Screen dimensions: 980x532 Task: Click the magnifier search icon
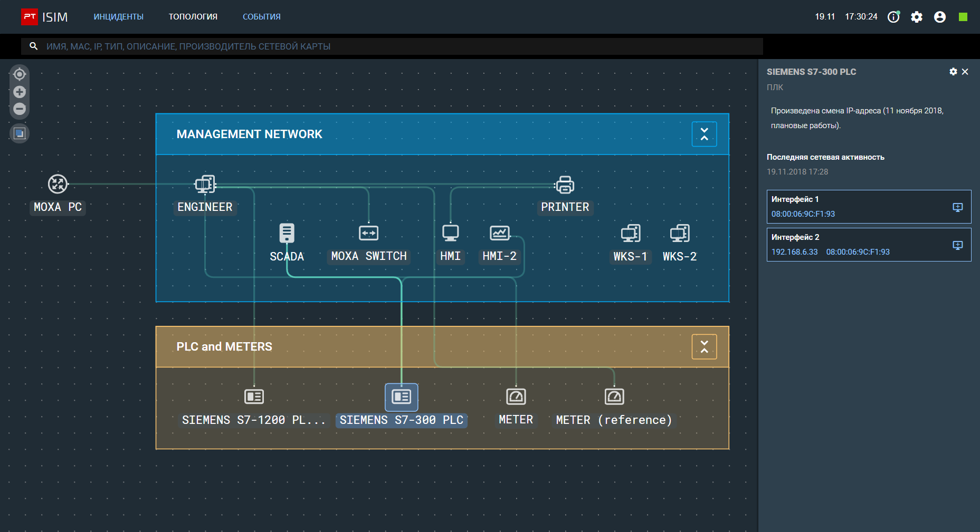coord(34,46)
